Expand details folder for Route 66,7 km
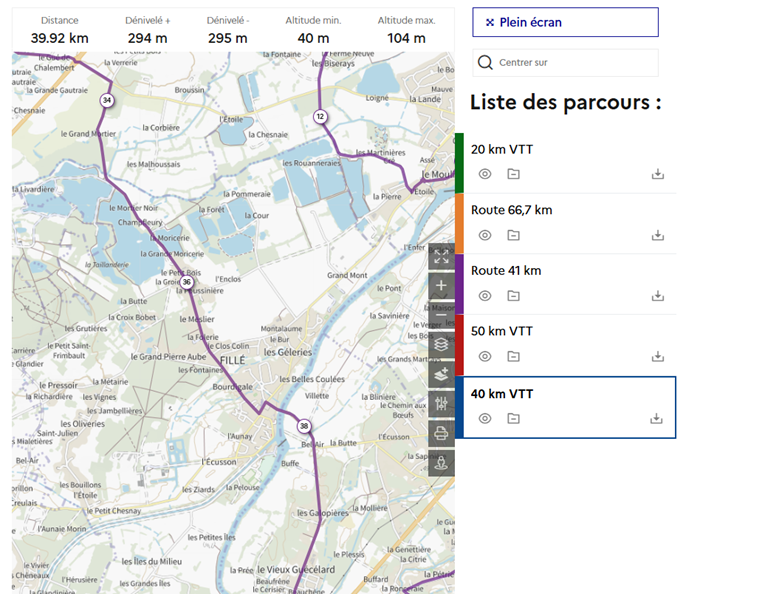Image resolution: width=782 pixels, height=594 pixels. coord(513,235)
